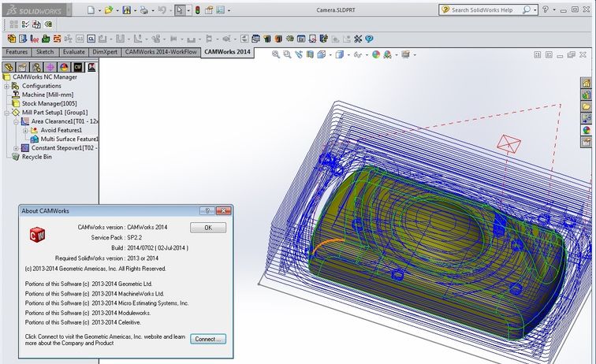596x364 pixels.
Task: Choose the Select arrow cursor tool
Action: tap(180, 10)
